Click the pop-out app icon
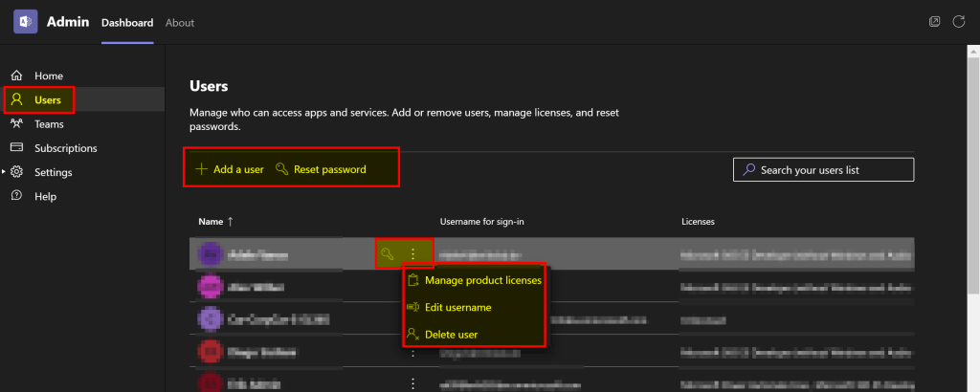Image resolution: width=980 pixels, height=392 pixels. click(935, 22)
